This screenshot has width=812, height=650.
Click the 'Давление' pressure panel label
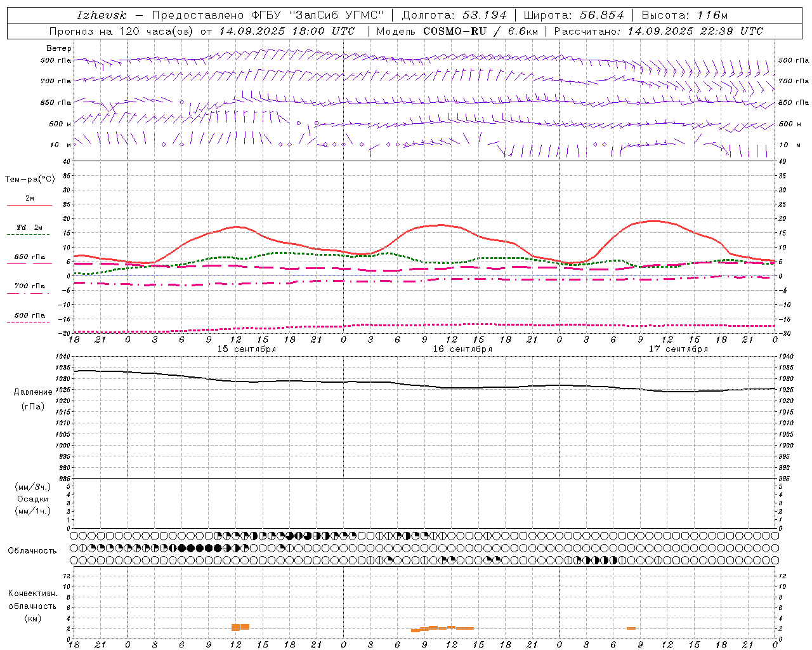(33, 392)
